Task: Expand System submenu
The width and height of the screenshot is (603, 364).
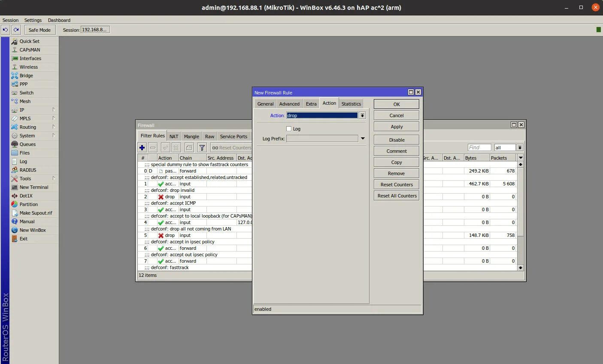Action: (54, 136)
